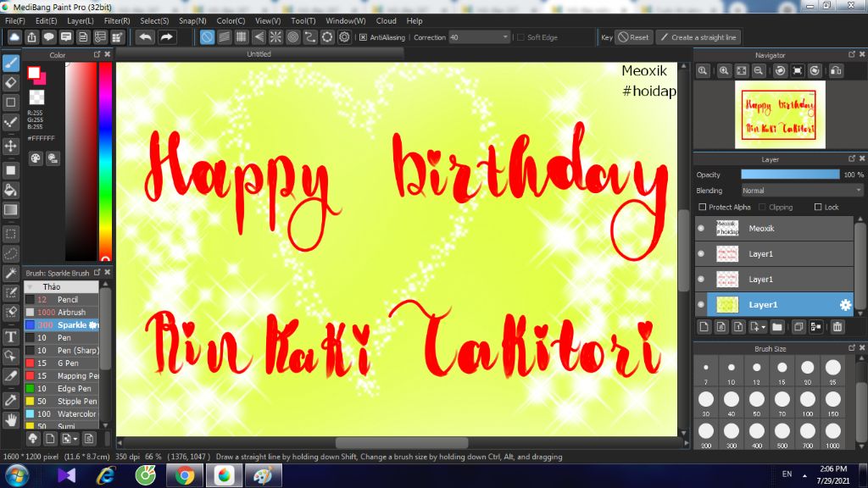Hide the Meoxik layer
The image size is (868, 488).
tap(701, 229)
